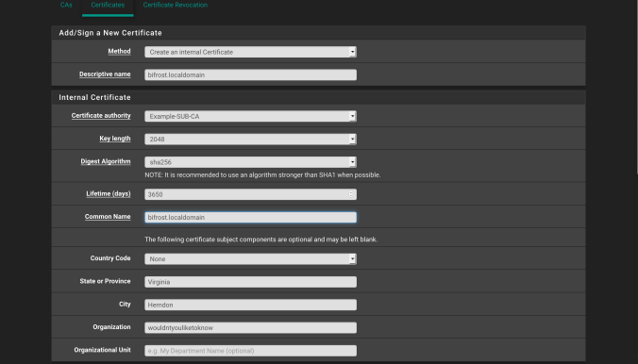Click the Organizational Unit input field

click(x=251, y=351)
